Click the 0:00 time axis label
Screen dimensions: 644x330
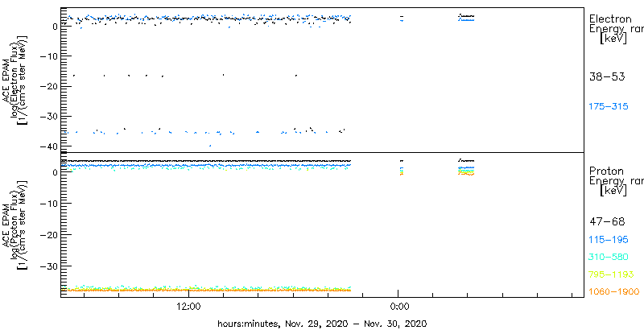(398, 306)
